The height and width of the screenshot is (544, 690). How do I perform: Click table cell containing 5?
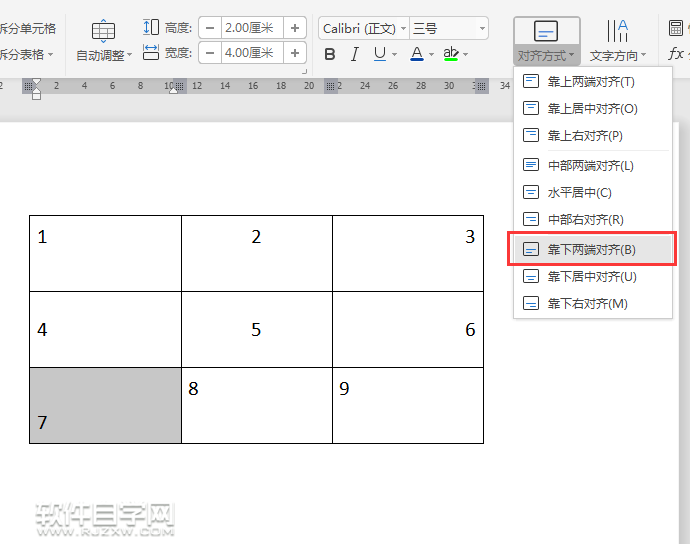pyautogui.click(x=257, y=330)
